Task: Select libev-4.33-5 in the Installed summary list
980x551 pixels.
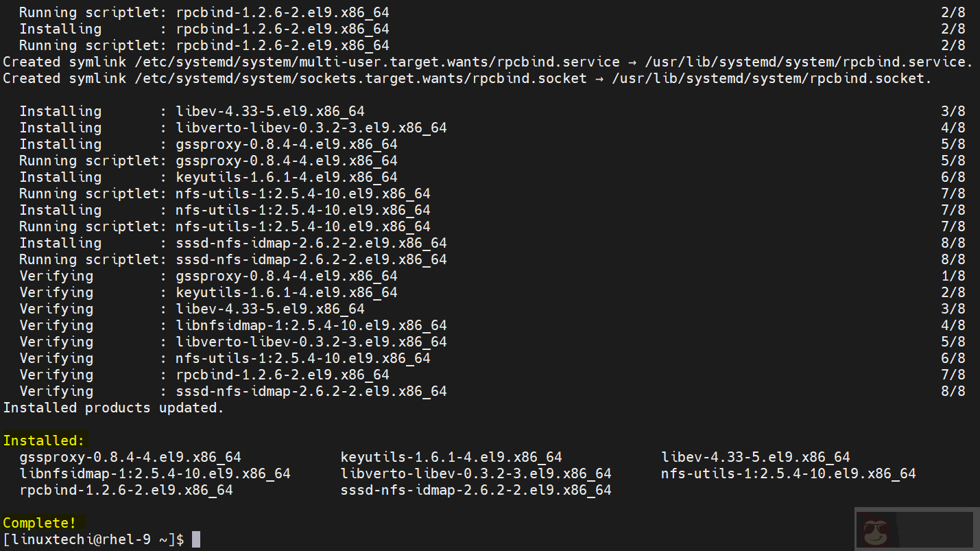Action: tap(756, 457)
